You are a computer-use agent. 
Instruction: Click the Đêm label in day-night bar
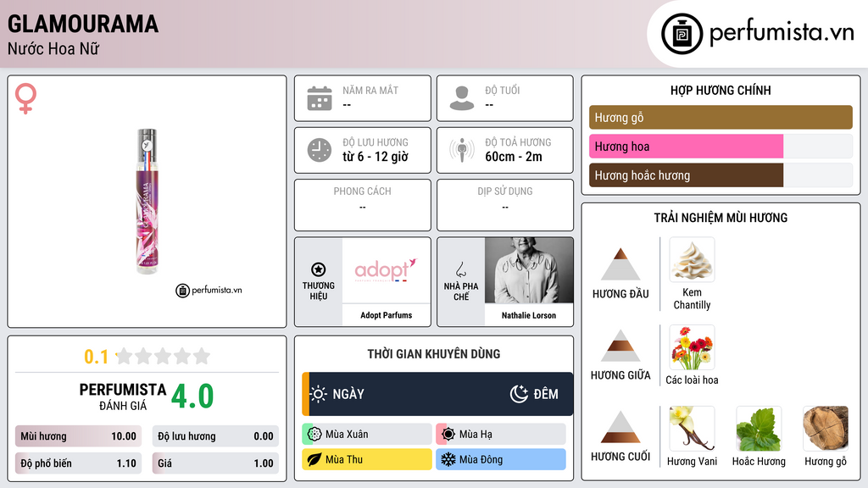tap(546, 394)
